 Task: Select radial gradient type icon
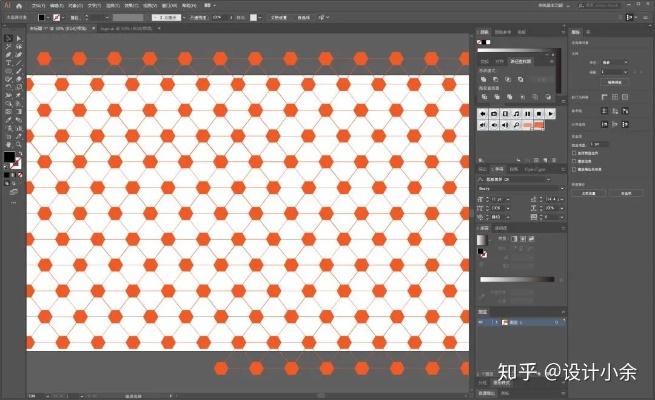523,238
